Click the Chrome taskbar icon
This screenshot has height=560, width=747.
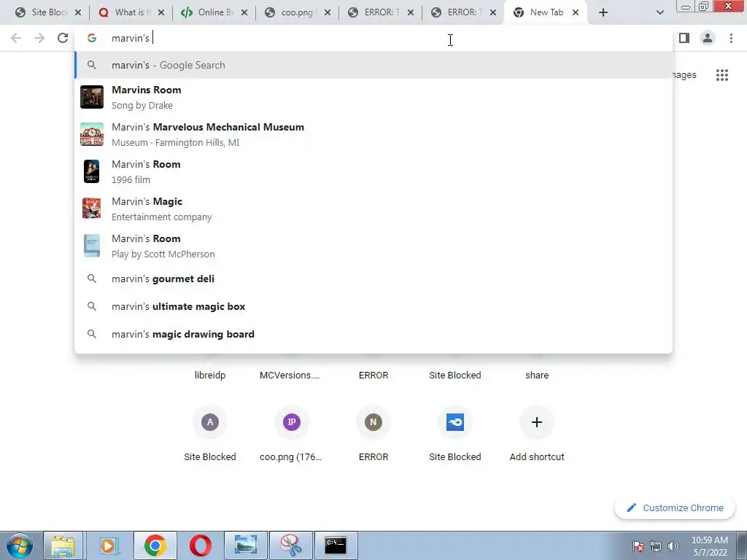[155, 545]
